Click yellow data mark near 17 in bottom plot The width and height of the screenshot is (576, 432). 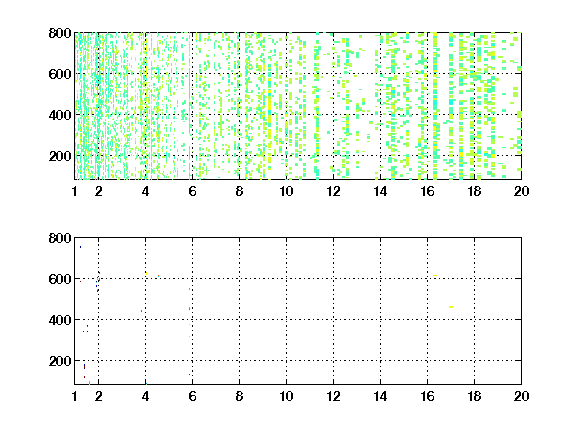pos(451,307)
